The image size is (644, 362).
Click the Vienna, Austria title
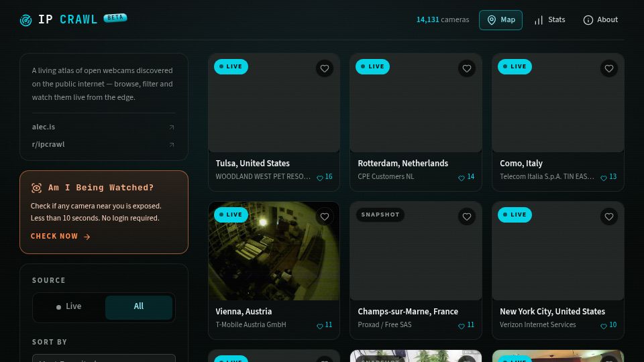click(x=244, y=312)
